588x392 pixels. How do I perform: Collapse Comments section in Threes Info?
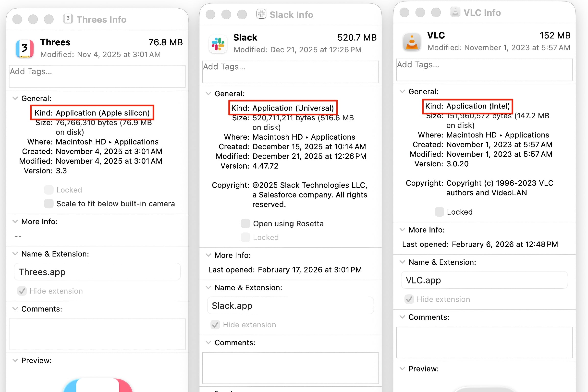(15, 309)
